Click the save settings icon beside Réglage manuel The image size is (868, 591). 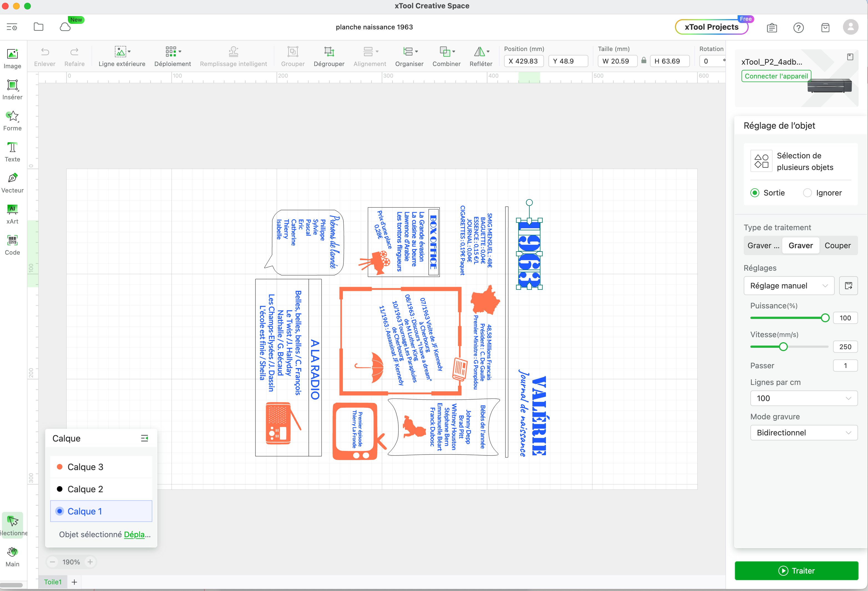pyautogui.click(x=848, y=286)
